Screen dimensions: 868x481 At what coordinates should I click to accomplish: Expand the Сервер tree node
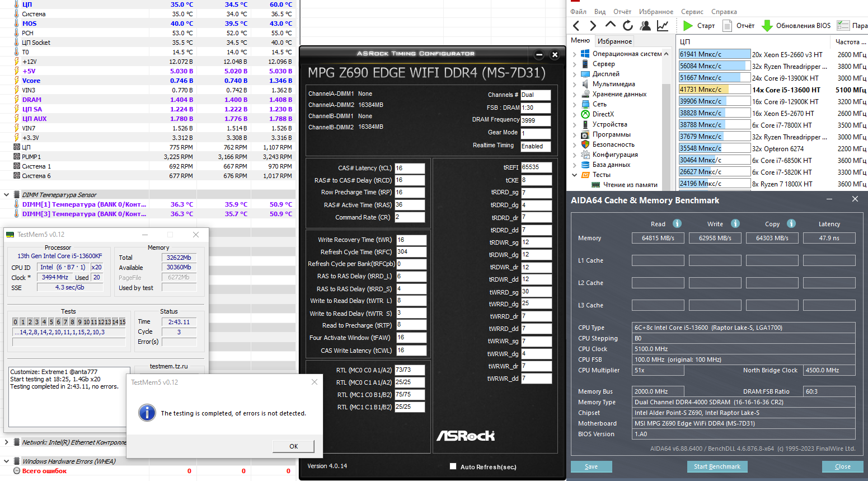pyautogui.click(x=574, y=64)
